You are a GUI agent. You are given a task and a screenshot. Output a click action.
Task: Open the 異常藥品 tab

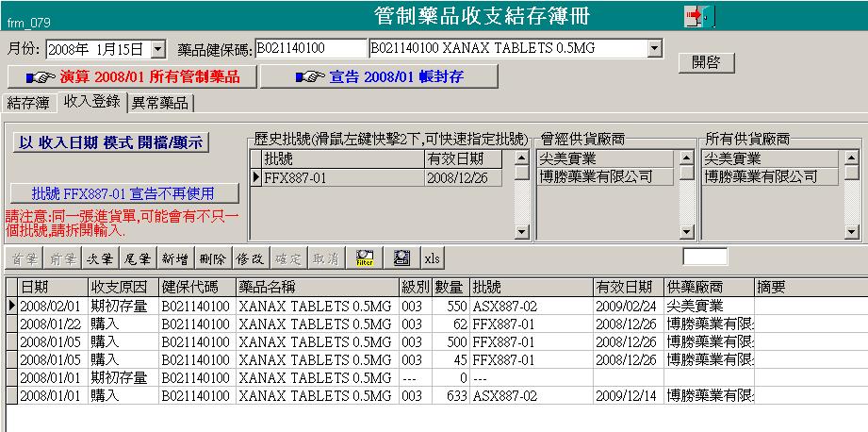[x=160, y=103]
